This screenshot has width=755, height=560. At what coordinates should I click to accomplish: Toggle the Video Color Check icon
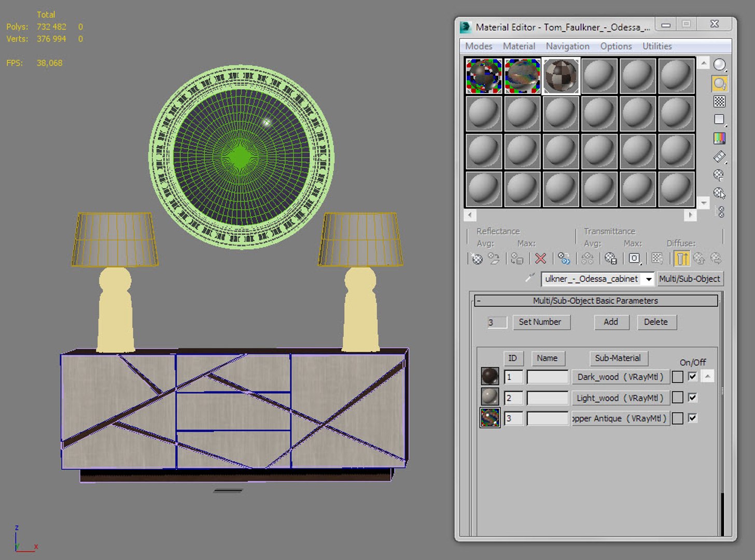(x=719, y=138)
